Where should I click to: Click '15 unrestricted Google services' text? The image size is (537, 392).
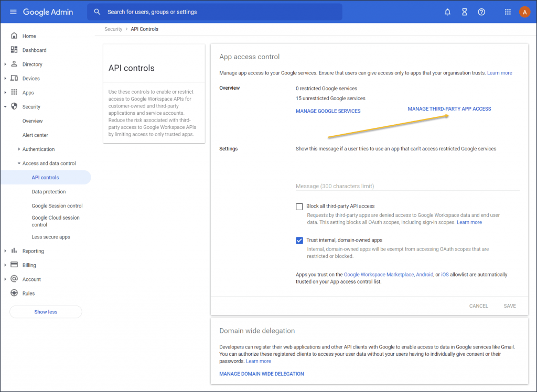click(x=330, y=98)
